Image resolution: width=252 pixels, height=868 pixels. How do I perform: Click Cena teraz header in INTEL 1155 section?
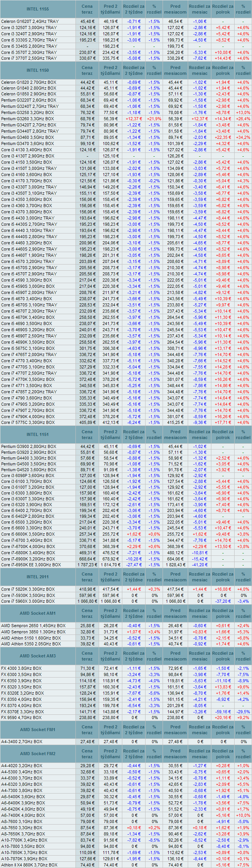click(x=87, y=9)
